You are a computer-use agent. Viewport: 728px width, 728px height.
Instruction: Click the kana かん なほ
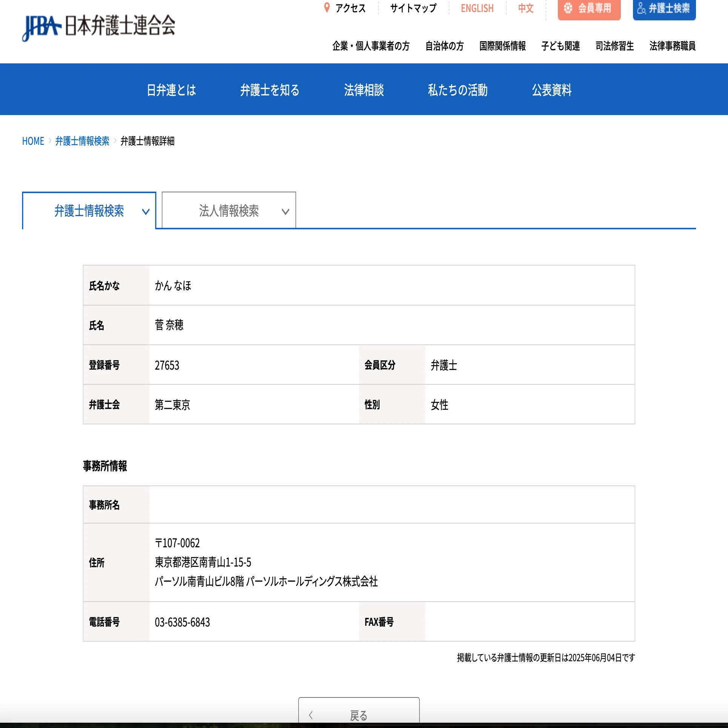coord(173,286)
